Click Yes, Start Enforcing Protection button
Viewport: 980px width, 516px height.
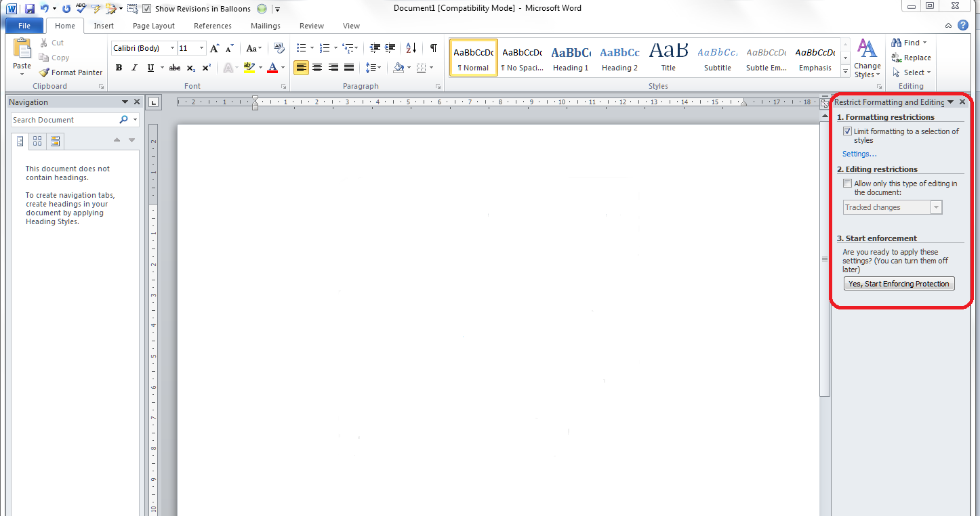pos(899,284)
